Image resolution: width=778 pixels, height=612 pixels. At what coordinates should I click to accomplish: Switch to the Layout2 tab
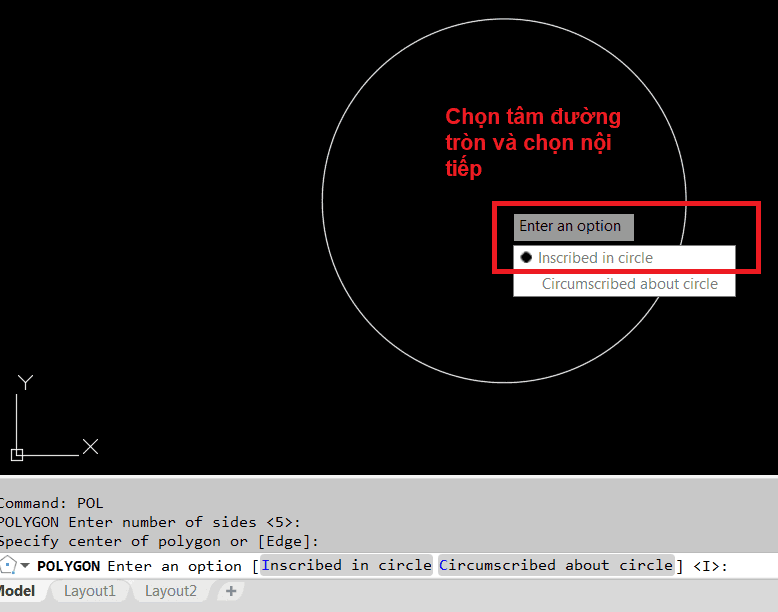coord(171,591)
